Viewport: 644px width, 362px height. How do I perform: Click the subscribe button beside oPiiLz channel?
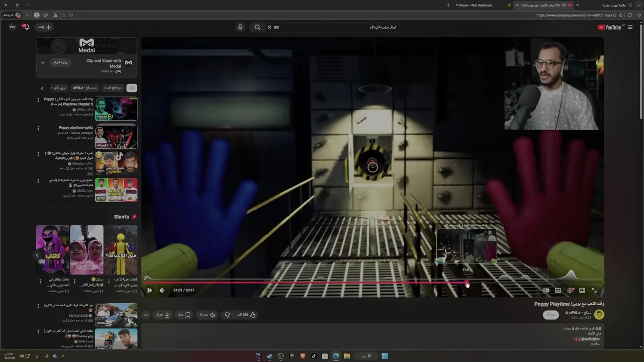coord(551,315)
